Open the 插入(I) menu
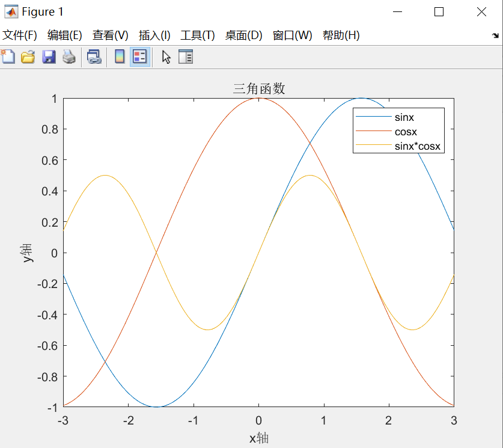This screenshot has height=448, width=503. [x=153, y=35]
